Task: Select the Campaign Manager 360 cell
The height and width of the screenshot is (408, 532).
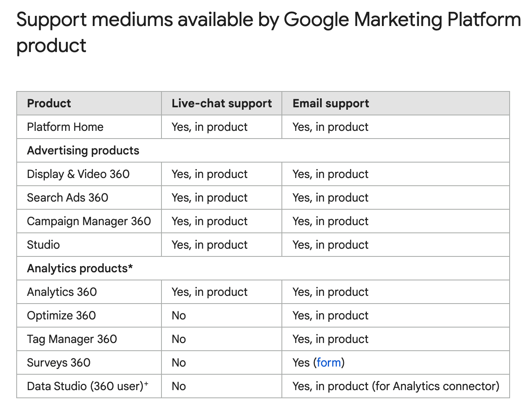Action: [89, 221]
